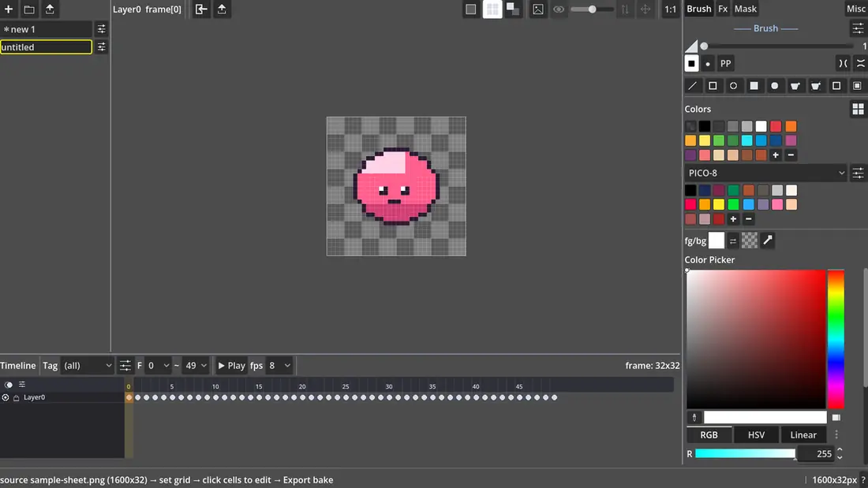Viewport: 868px width, 488px height.
Task: Pick the pink swatch in PICO-8 palette
Action: tap(777, 204)
